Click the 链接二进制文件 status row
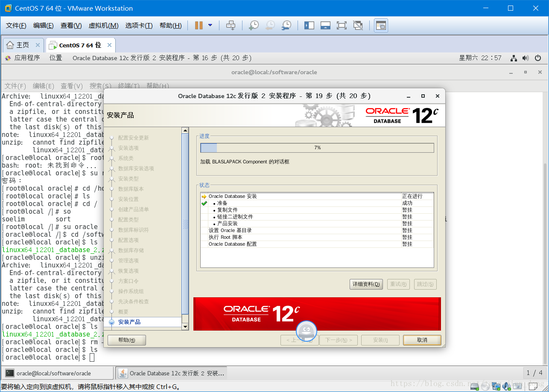This screenshot has width=549, height=392. tap(317, 217)
